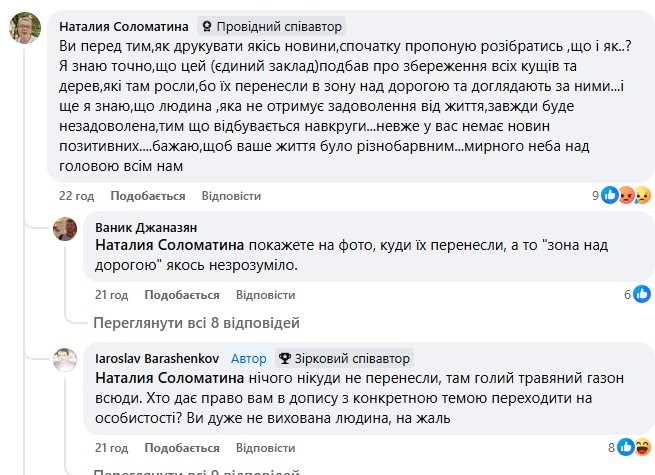Like Наталия Соломатина's comment with Подобається

(148, 195)
